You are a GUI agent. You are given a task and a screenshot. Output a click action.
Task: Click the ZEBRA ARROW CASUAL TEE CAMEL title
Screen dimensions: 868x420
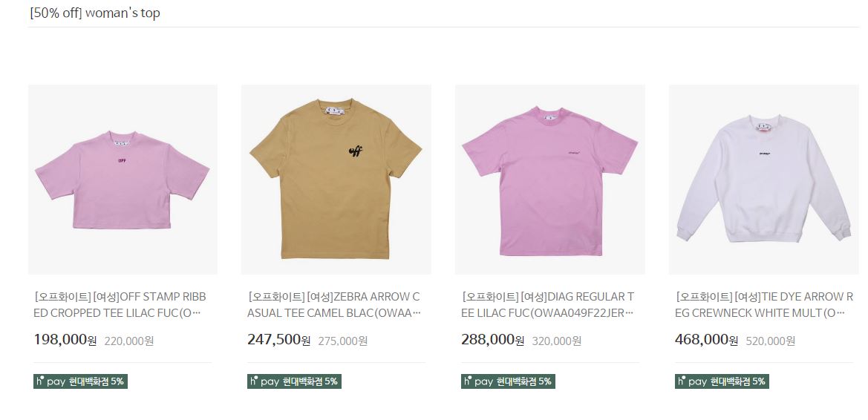[x=334, y=305]
